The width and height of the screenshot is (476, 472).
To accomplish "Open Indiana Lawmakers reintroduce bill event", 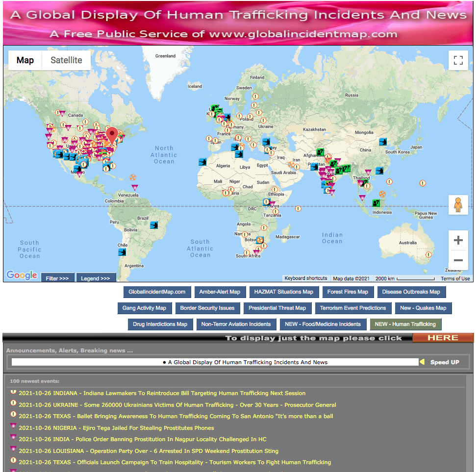I will pos(162,393).
